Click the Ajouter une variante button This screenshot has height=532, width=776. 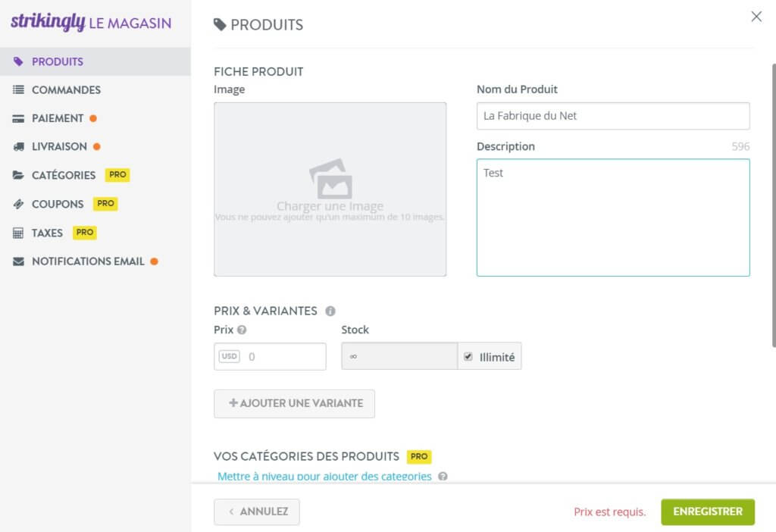point(294,403)
